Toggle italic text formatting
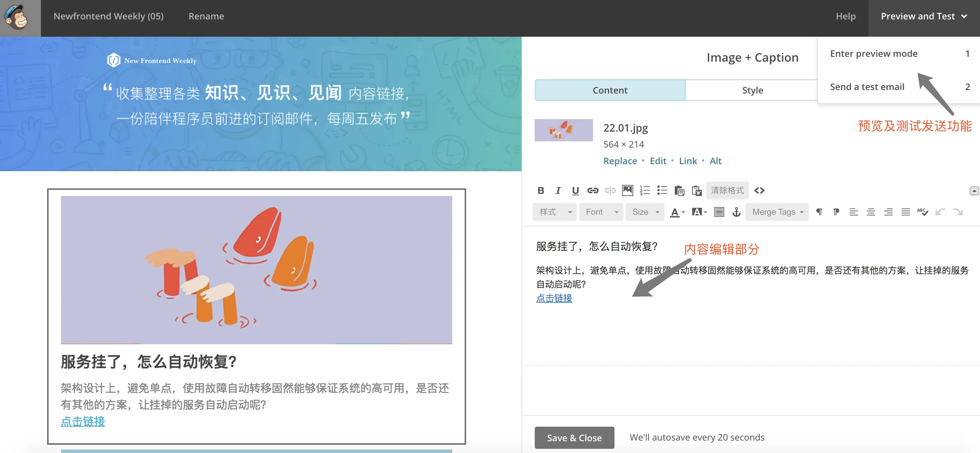 (558, 190)
